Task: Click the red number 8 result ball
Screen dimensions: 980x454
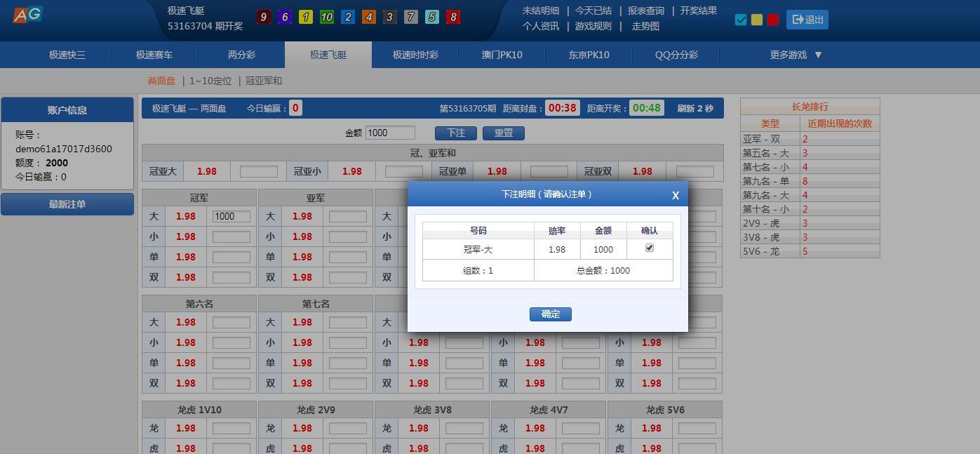Action: tap(453, 17)
